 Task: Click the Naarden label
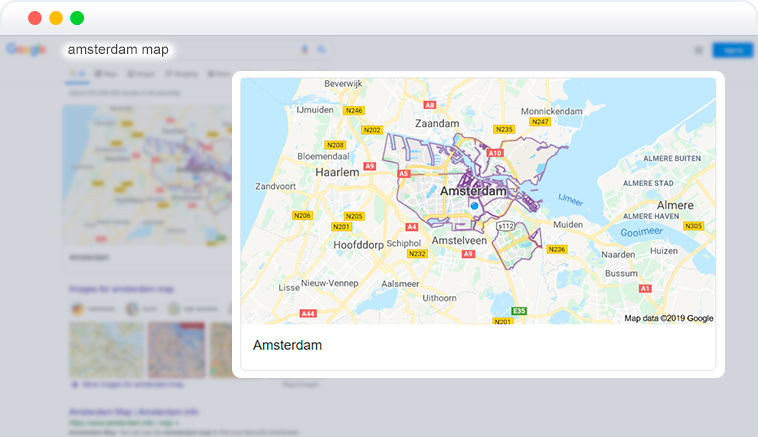click(x=618, y=254)
